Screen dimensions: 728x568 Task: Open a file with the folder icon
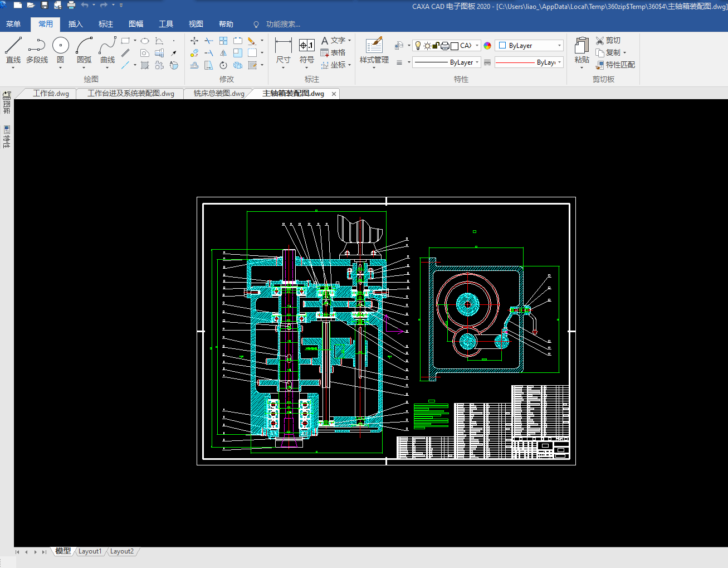coord(31,5)
